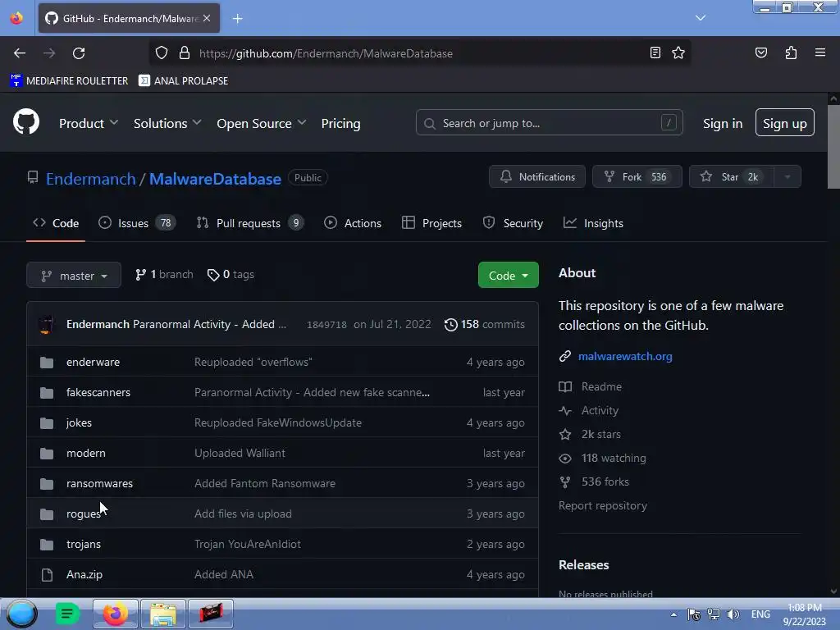This screenshot has height=630, width=840.
Task: View the 0 tags link
Action: 231,274
